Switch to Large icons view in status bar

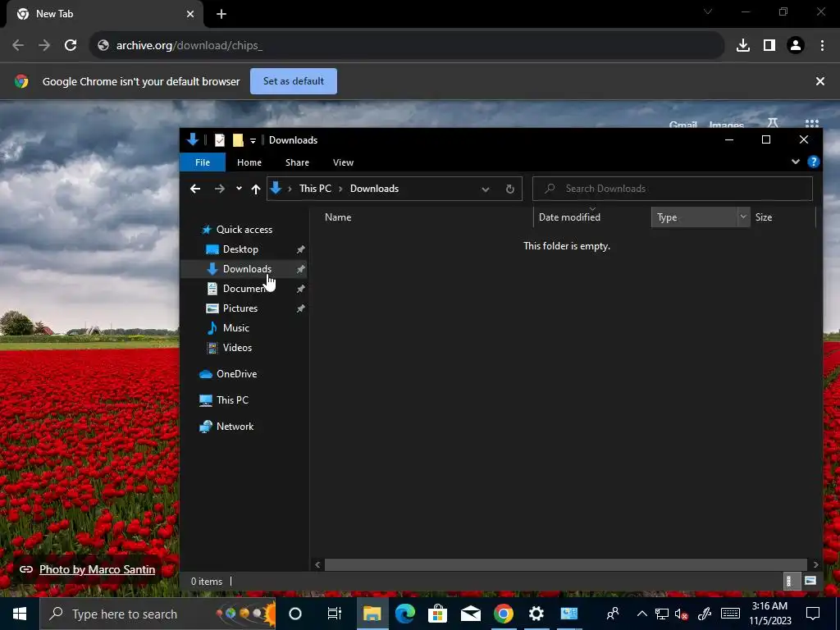click(x=810, y=582)
